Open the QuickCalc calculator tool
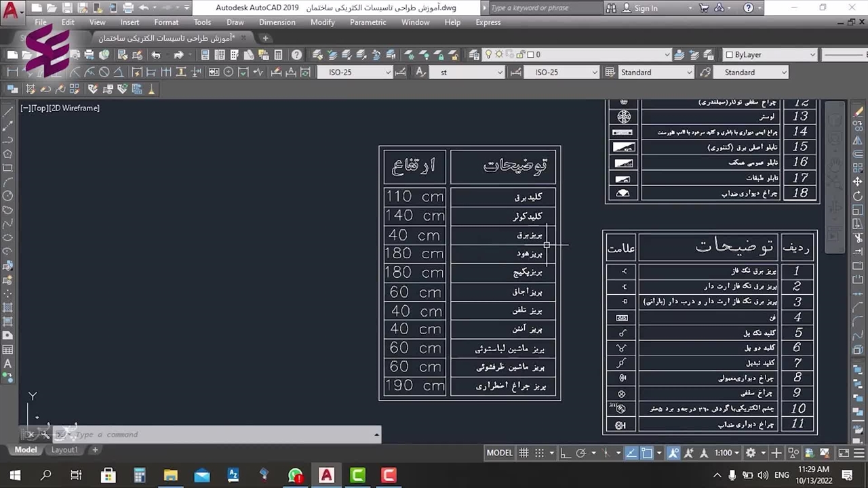The height and width of the screenshot is (488, 868). [x=278, y=55]
